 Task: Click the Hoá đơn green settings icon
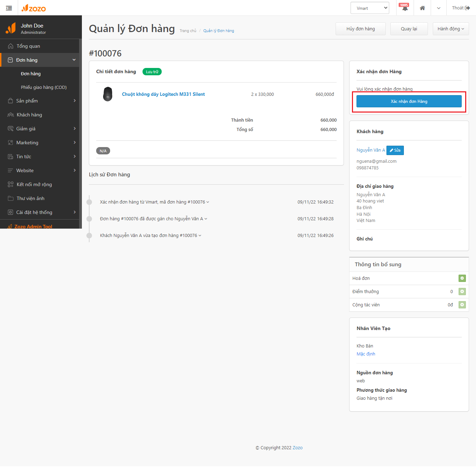462,278
